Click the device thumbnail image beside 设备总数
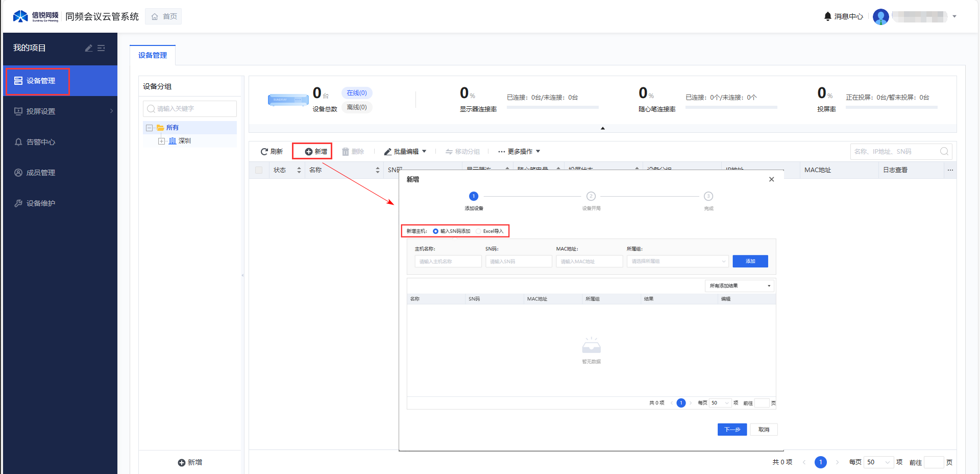Image resolution: width=980 pixels, height=474 pixels. (288, 100)
